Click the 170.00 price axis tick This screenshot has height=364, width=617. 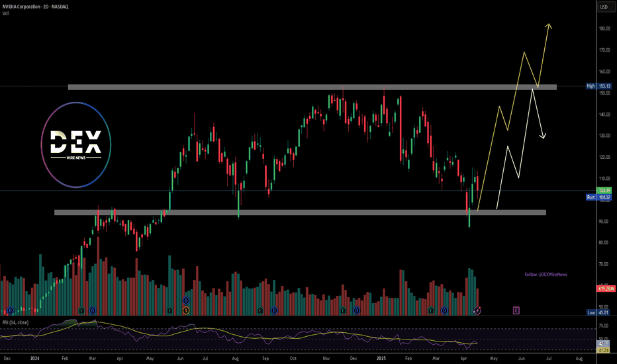point(604,50)
